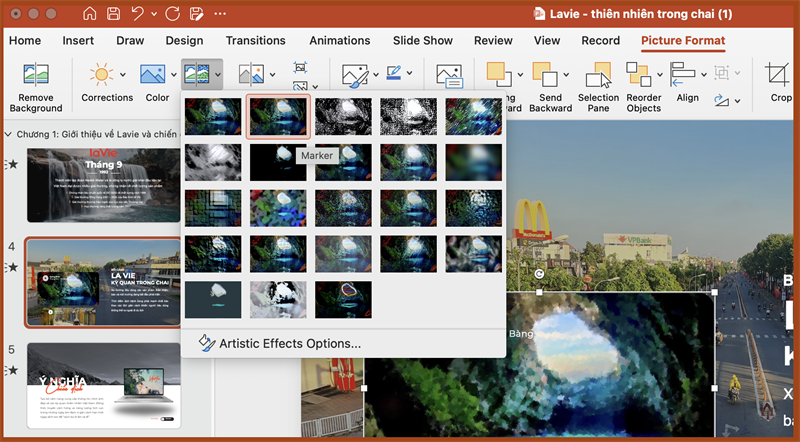
Task: Click the Send Backward icon
Action: click(x=545, y=75)
